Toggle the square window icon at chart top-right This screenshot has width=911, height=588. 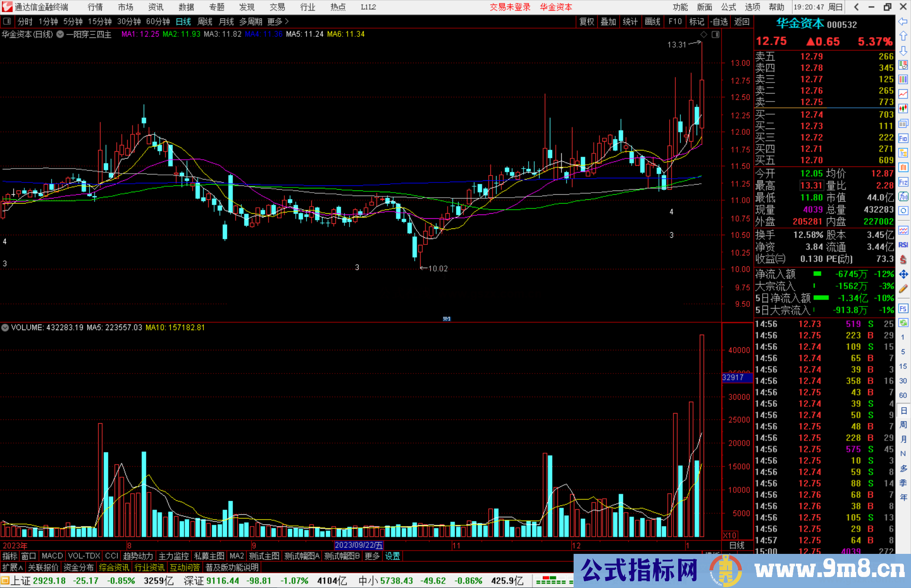(715, 35)
